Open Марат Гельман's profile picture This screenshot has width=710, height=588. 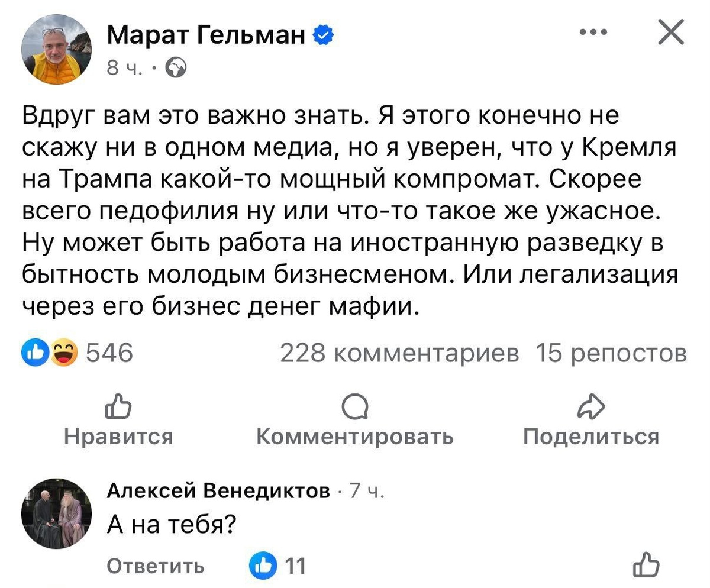56,53
